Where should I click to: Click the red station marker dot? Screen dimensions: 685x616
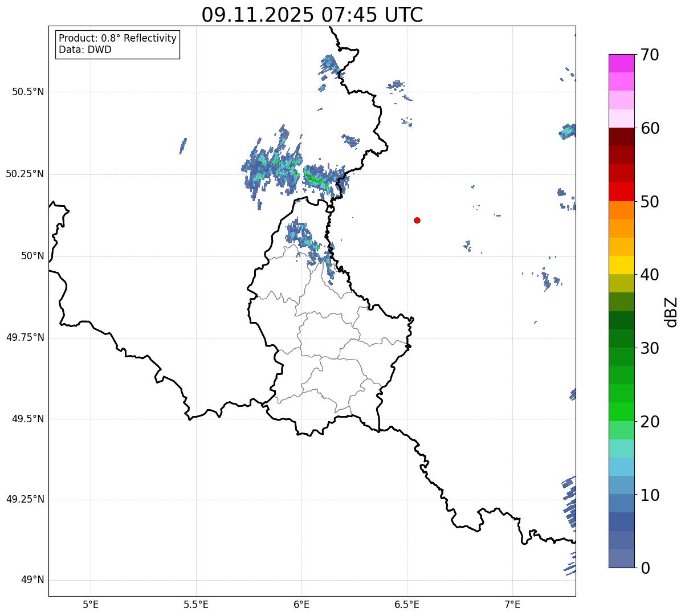pyautogui.click(x=417, y=220)
